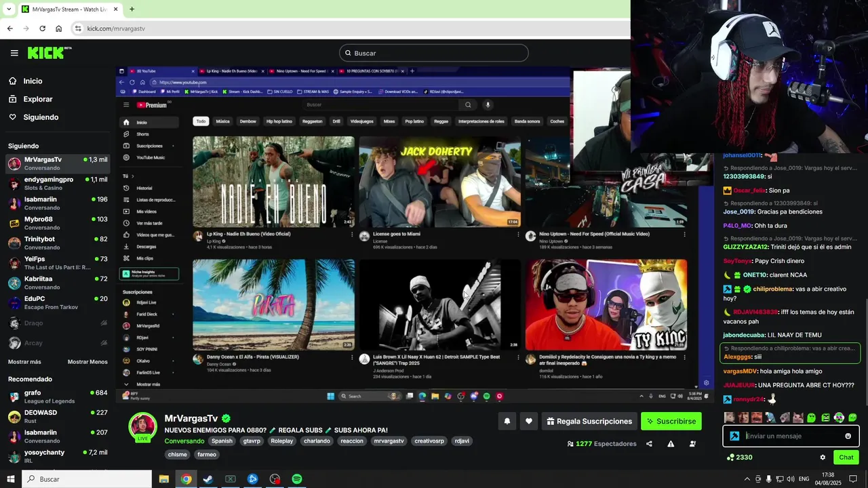Screen dimensions: 868x488
Task: Click the green Suscribirse button
Action: pos(671,421)
